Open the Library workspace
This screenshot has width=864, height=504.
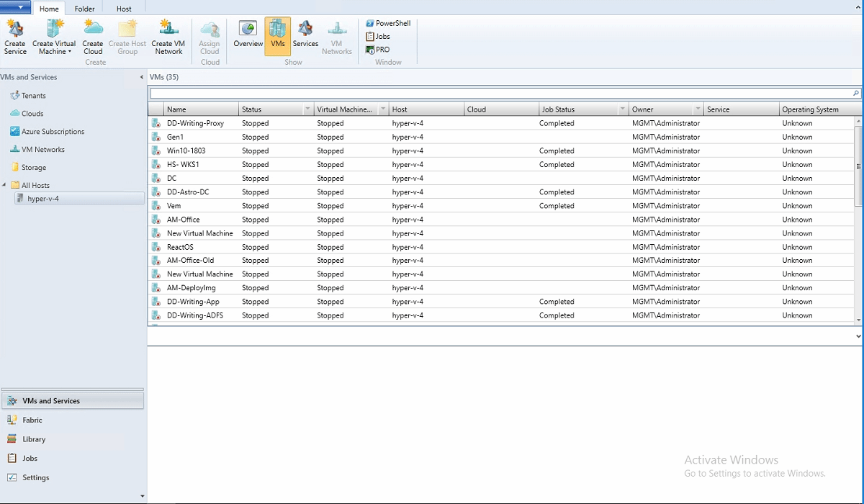[x=34, y=438]
